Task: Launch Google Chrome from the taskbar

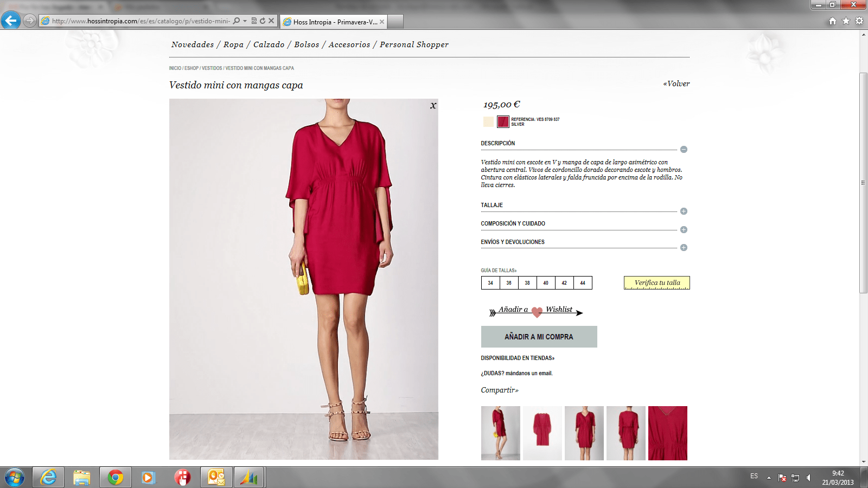Action: (115, 477)
